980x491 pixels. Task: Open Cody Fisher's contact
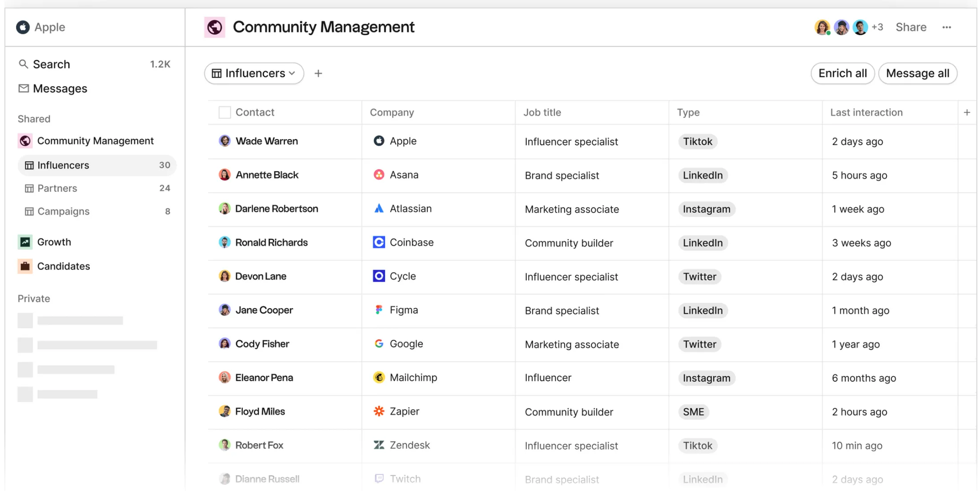click(x=262, y=344)
